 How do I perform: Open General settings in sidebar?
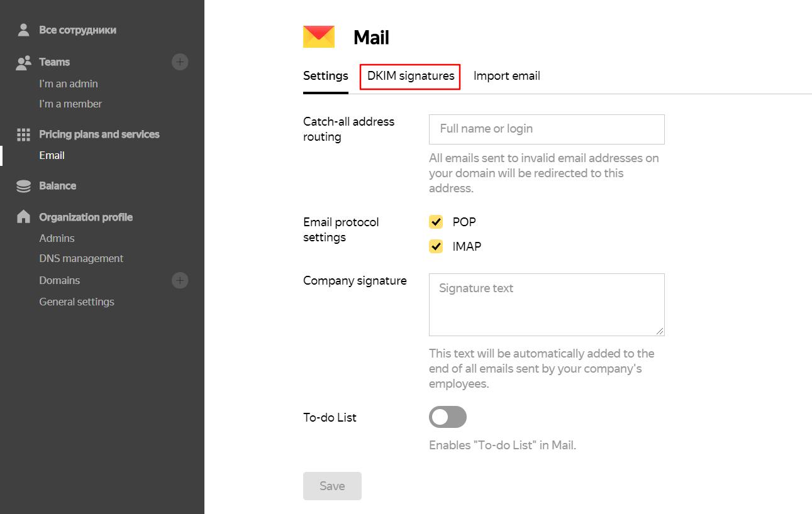pyautogui.click(x=77, y=302)
